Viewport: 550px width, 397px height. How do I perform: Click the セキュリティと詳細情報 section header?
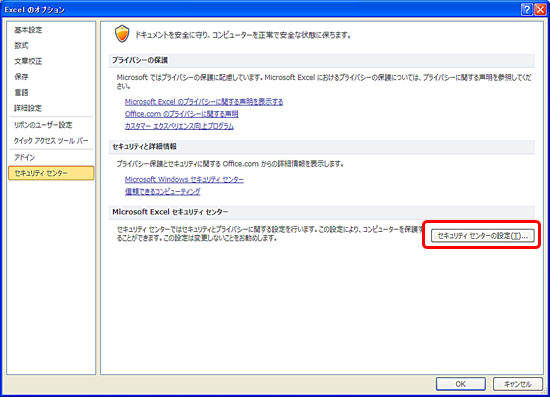click(322, 147)
